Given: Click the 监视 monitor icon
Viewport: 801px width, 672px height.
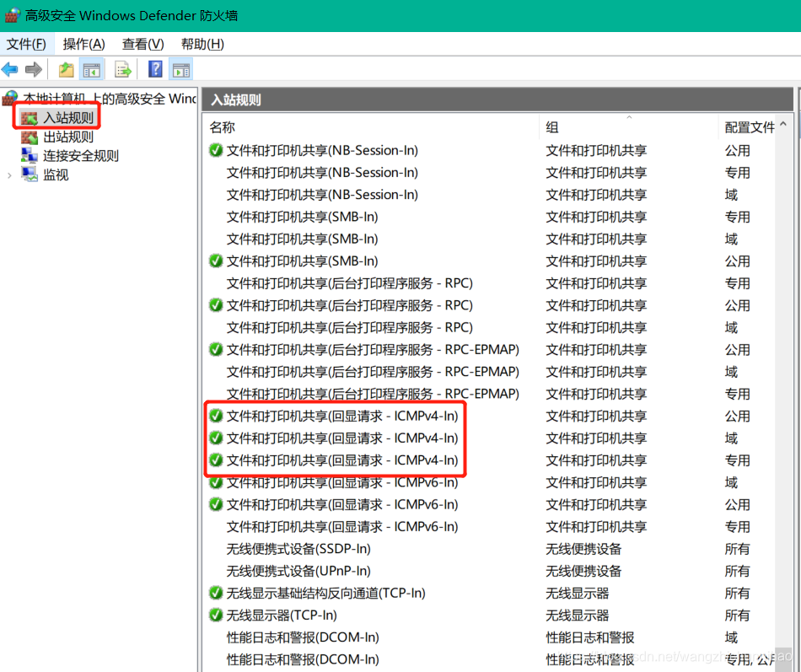Looking at the screenshot, I should (30, 175).
